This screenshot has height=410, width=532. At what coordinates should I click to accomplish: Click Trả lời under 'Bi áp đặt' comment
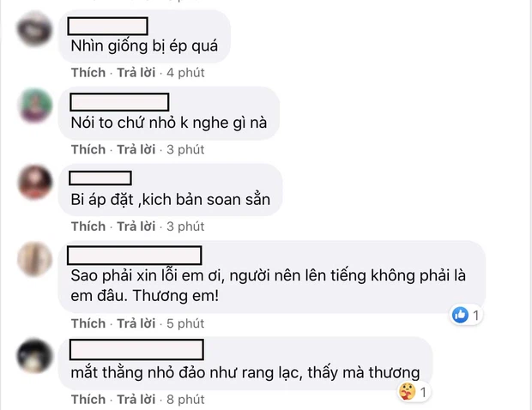tap(136, 226)
